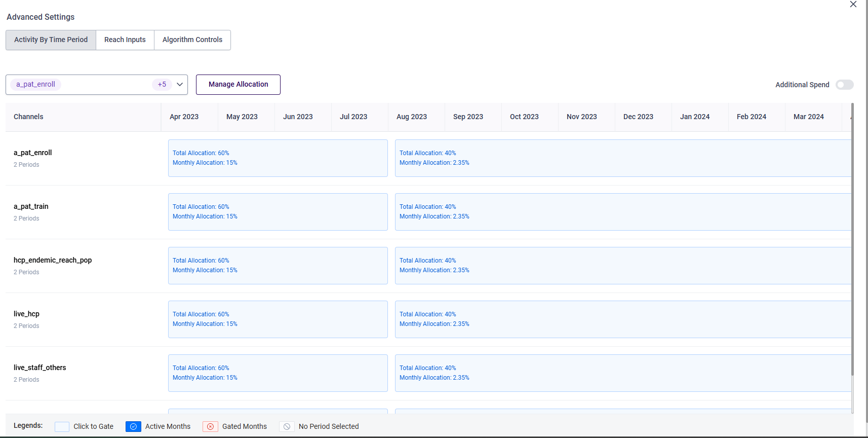Click hcp_endemic_reach_pop 60% allocation period
The height and width of the screenshot is (438, 868).
(278, 266)
